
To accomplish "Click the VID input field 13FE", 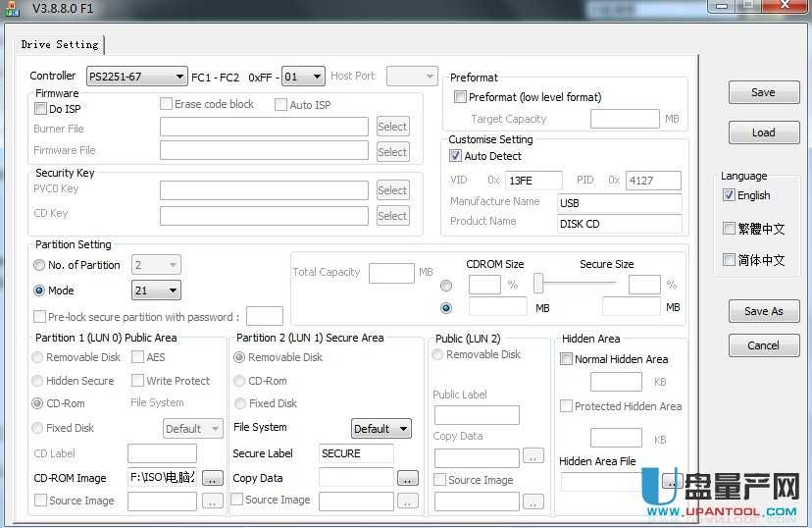I will pos(534,181).
